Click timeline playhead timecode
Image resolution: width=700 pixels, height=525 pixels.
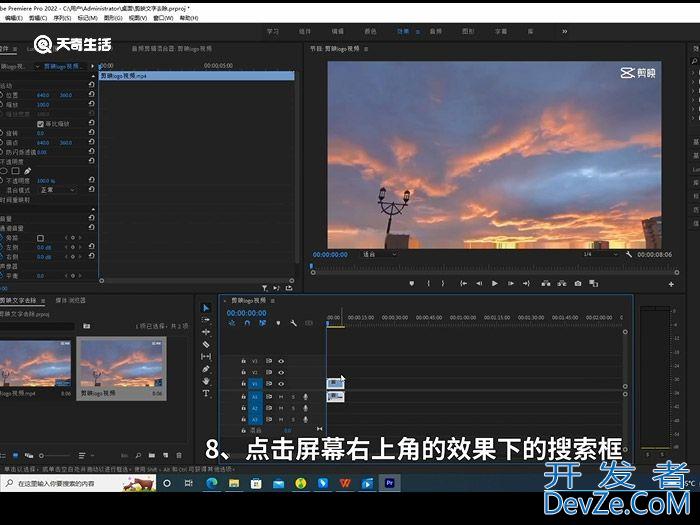click(x=246, y=313)
